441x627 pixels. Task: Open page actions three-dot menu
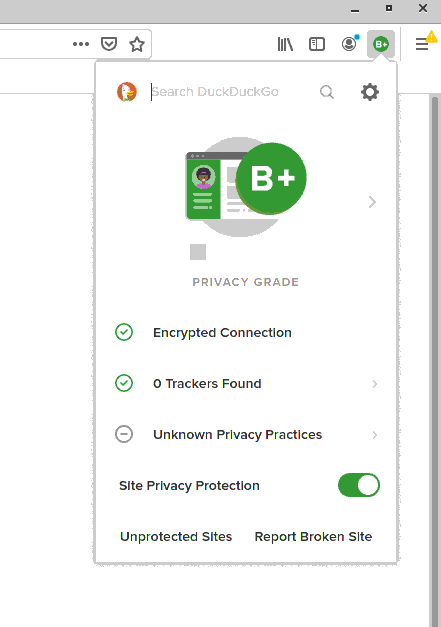[81, 44]
